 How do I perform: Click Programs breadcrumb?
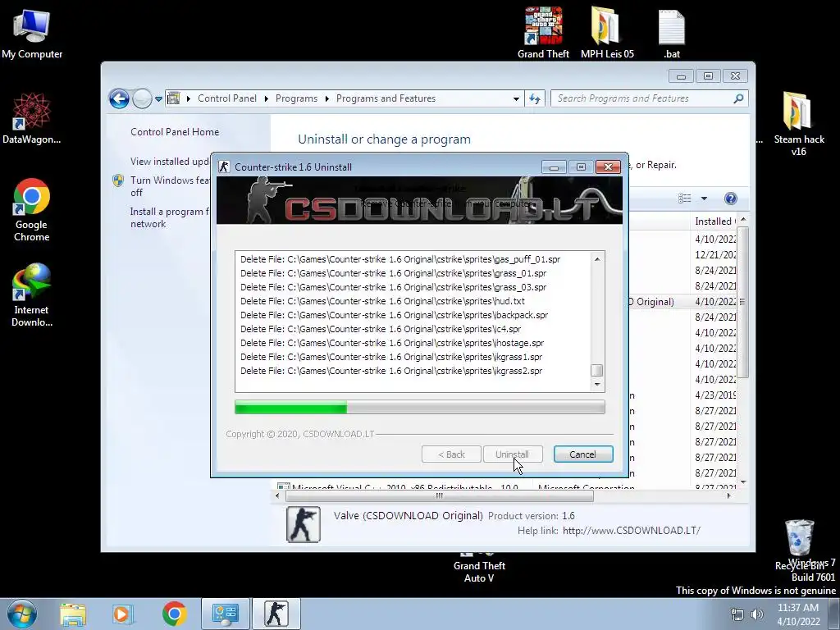point(296,98)
